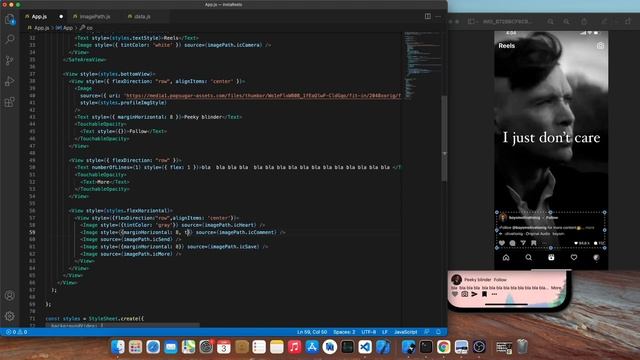Click More at end of bla caption

pos(556,288)
